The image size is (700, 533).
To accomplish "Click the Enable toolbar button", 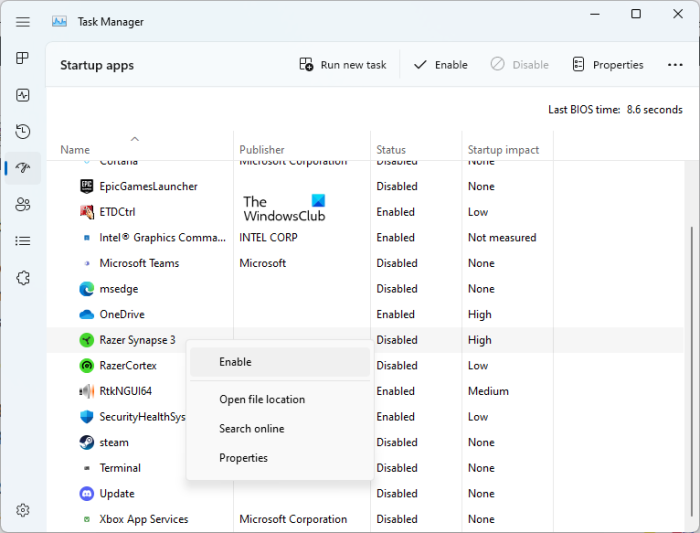I will coord(440,65).
